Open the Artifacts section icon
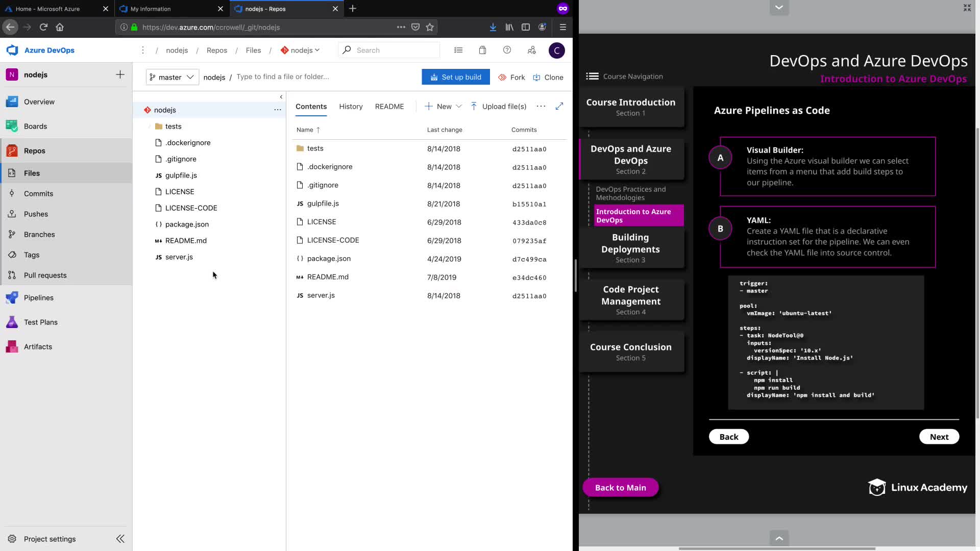The height and width of the screenshot is (551, 980). point(12,347)
